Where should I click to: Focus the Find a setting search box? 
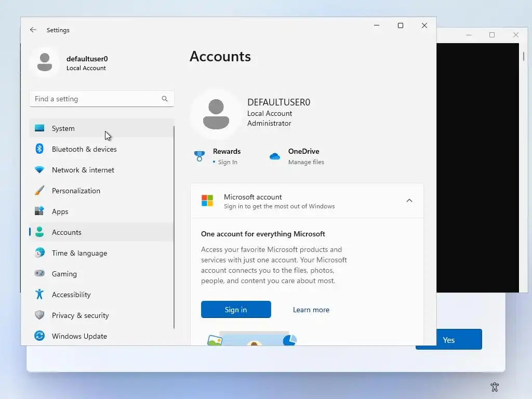pyautogui.click(x=101, y=99)
